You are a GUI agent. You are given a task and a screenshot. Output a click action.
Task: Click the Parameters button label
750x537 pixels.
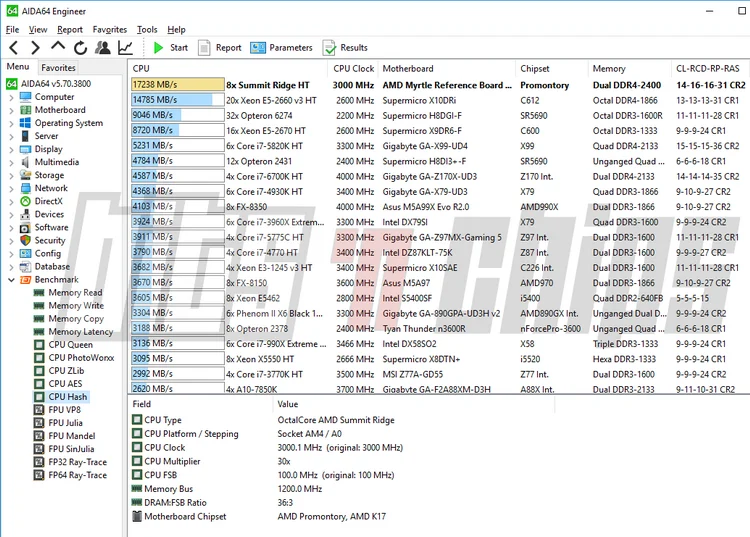[x=291, y=48]
